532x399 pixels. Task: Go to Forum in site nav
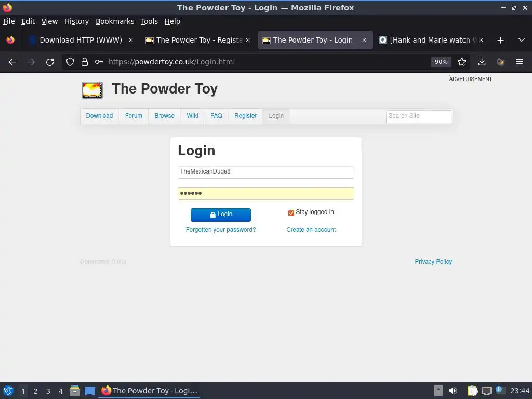coord(134,116)
